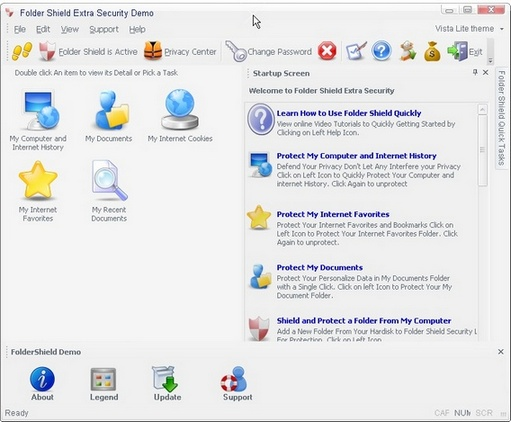511x422 pixels.
Task: Click Learn How to Use Folder Shield Quickly link
Action: (349, 113)
